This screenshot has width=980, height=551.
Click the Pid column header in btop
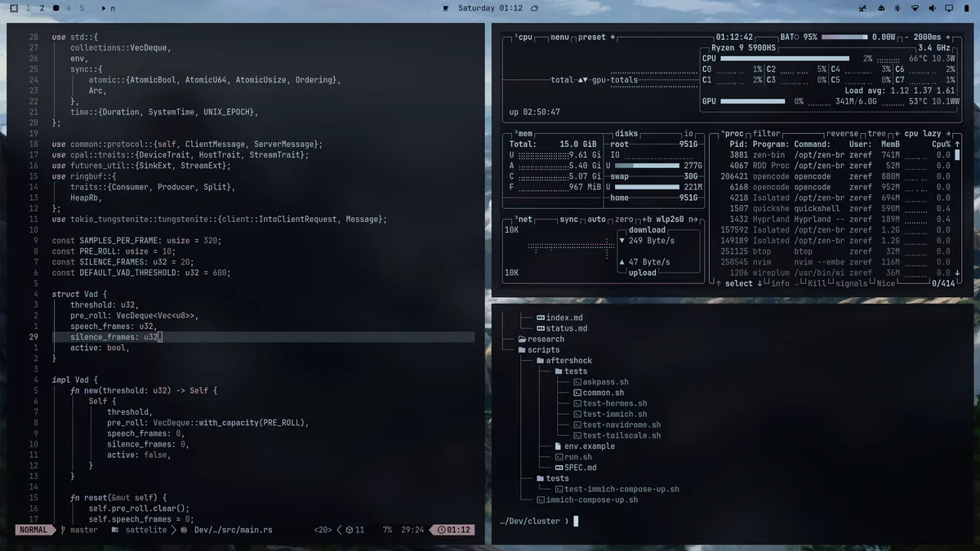pyautogui.click(x=739, y=144)
